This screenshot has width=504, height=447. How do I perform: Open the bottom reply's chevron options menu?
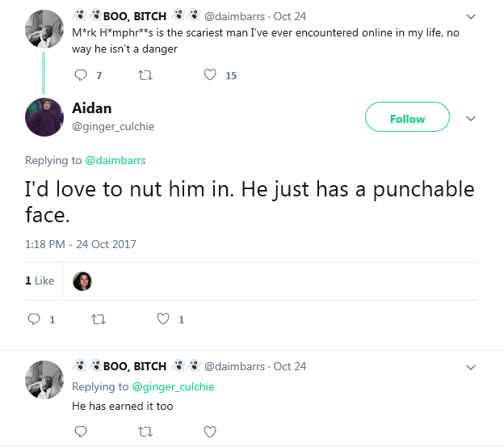tap(472, 367)
